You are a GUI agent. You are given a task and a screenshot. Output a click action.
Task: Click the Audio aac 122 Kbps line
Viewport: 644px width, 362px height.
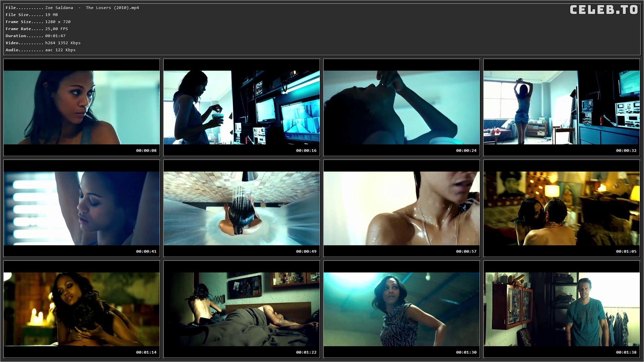[x=41, y=50]
